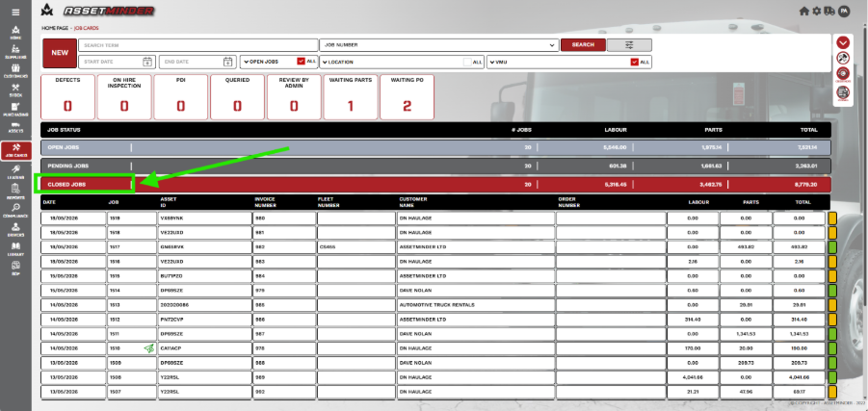The image size is (868, 411).
Task: Click the bottom sidebar icon below Library
Action: (16, 269)
